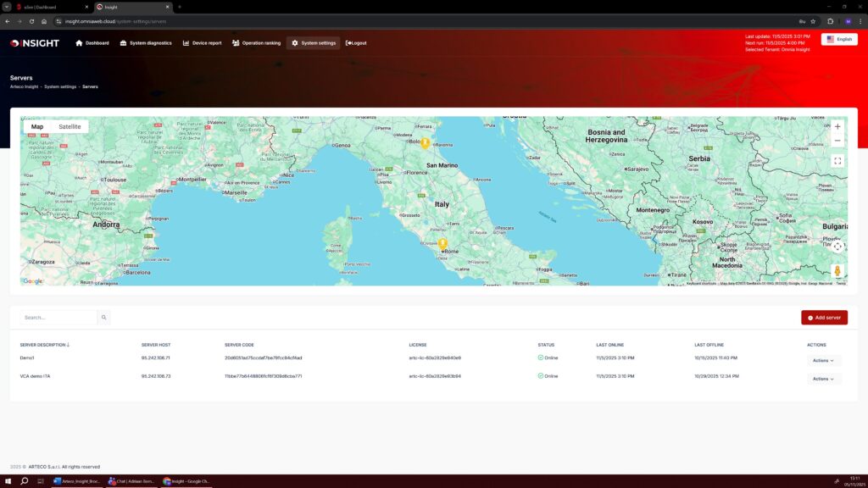Image resolution: width=868 pixels, height=488 pixels.
Task: Open System diagnostics in the navigation
Action: [146, 43]
